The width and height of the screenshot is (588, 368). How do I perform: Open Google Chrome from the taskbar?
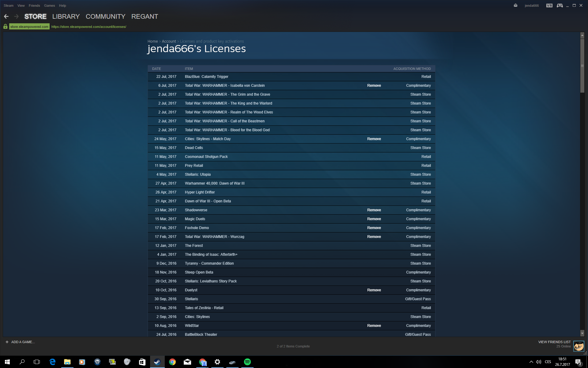(172, 362)
